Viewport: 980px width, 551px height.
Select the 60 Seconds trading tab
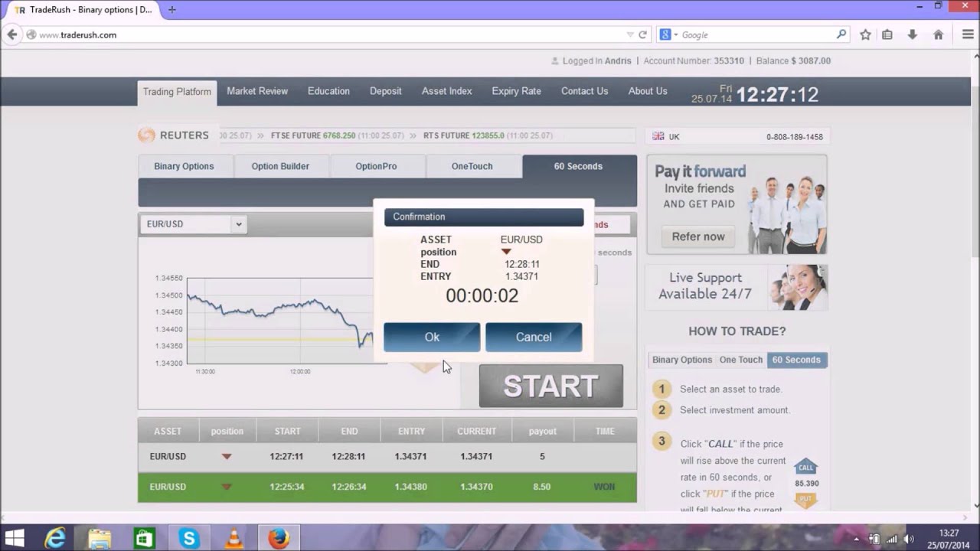point(579,166)
